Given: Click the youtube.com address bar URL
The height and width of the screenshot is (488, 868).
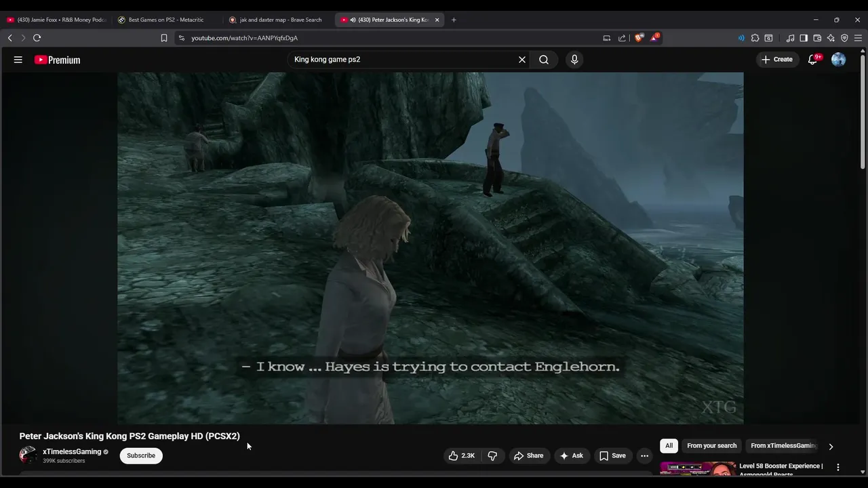Looking at the screenshot, I should coord(244,38).
